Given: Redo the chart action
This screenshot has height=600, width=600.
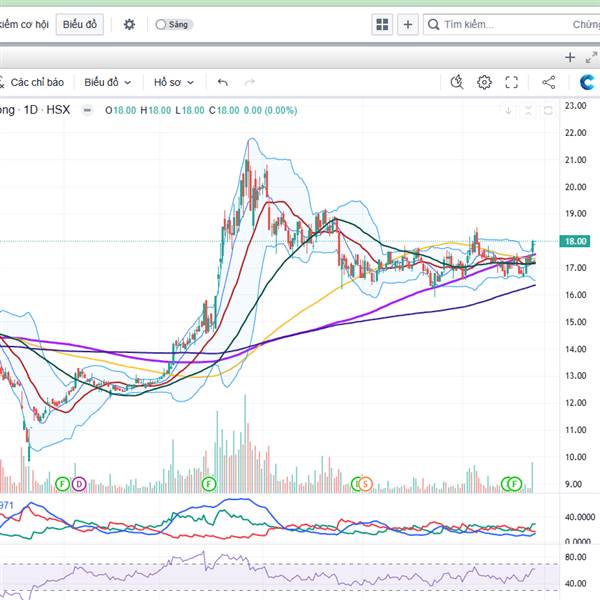Looking at the screenshot, I should pyautogui.click(x=249, y=82).
